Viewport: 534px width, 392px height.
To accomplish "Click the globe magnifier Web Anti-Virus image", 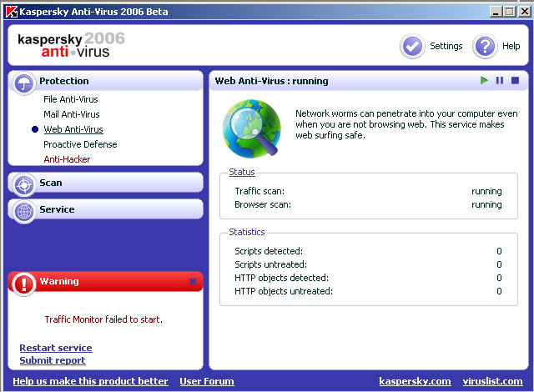I will [x=252, y=128].
